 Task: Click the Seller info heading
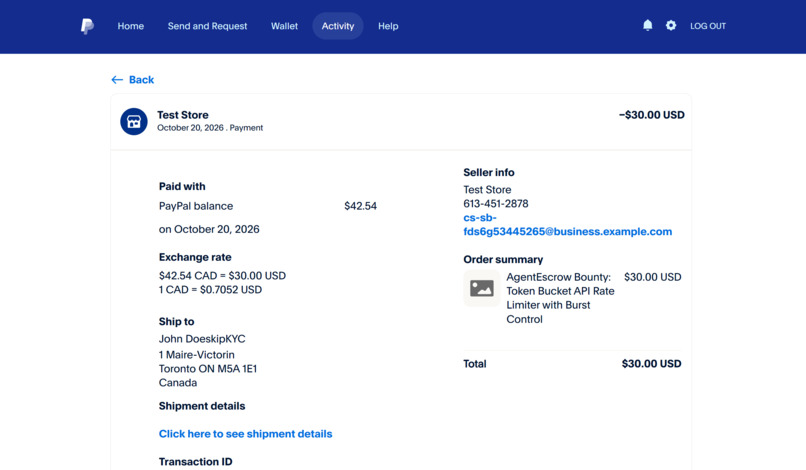pos(489,172)
